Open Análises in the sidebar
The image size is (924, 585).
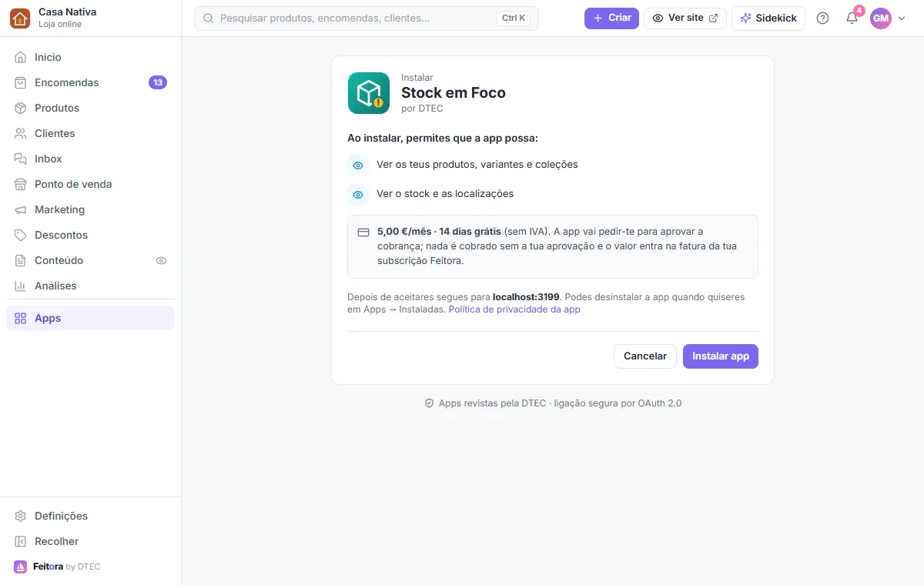[90, 286]
